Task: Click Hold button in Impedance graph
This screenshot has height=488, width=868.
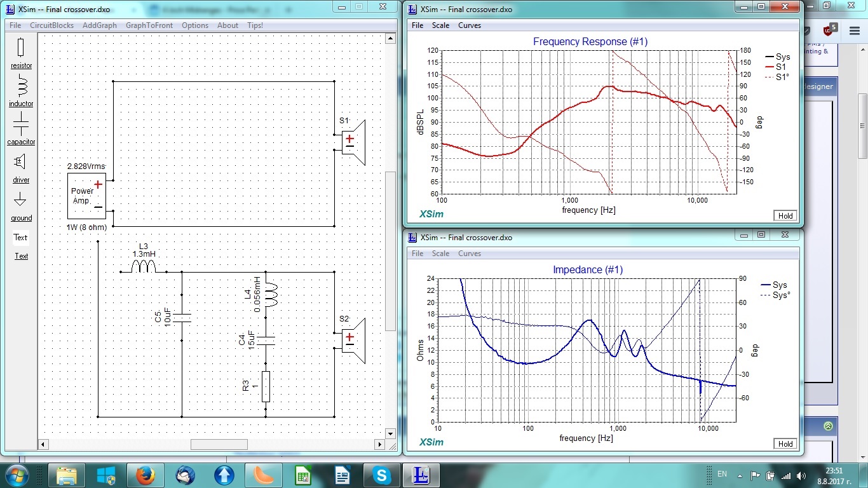Action: 785,444
